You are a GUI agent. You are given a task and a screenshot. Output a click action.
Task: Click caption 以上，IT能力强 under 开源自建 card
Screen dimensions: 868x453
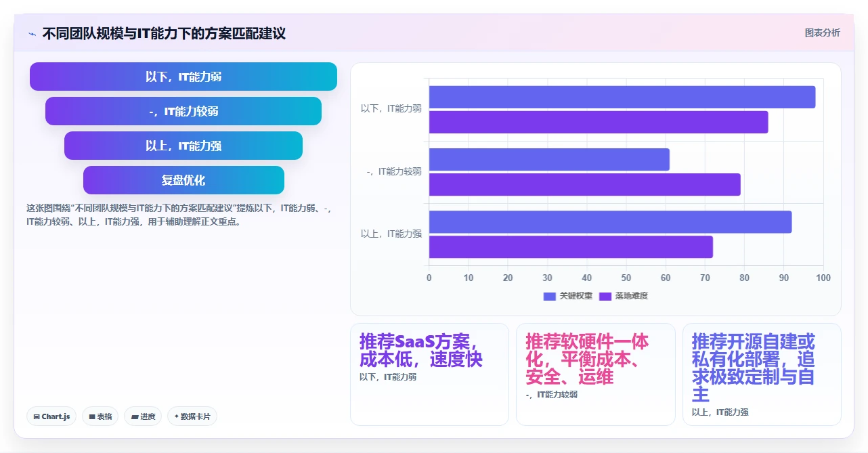click(720, 412)
